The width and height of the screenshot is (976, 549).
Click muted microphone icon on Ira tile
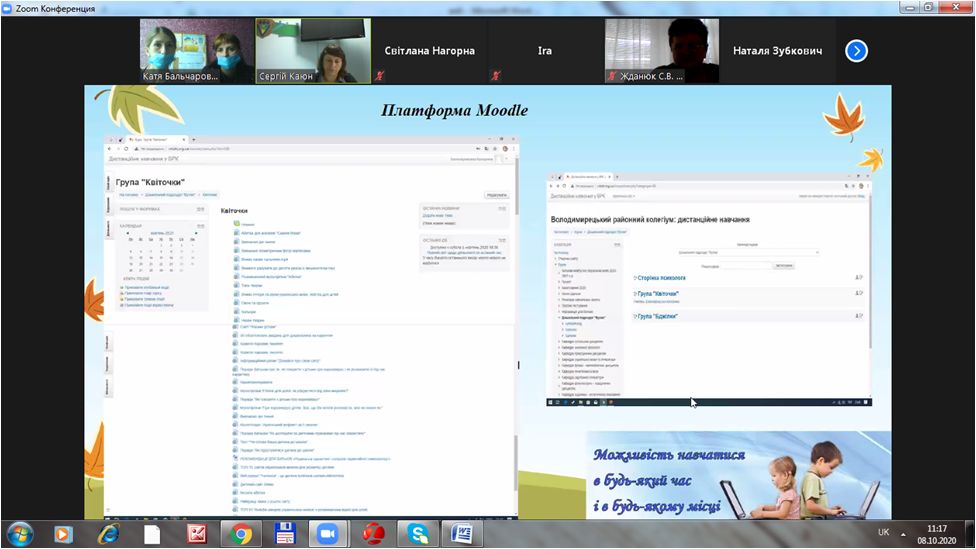495,76
